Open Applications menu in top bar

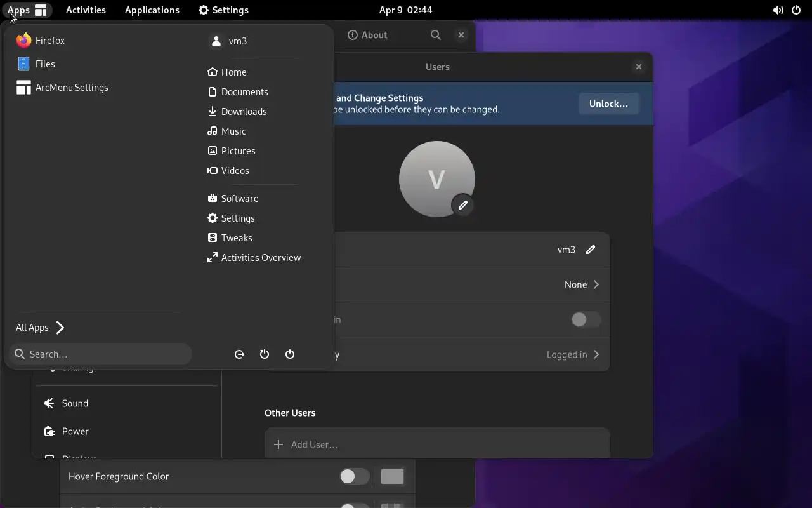152,10
